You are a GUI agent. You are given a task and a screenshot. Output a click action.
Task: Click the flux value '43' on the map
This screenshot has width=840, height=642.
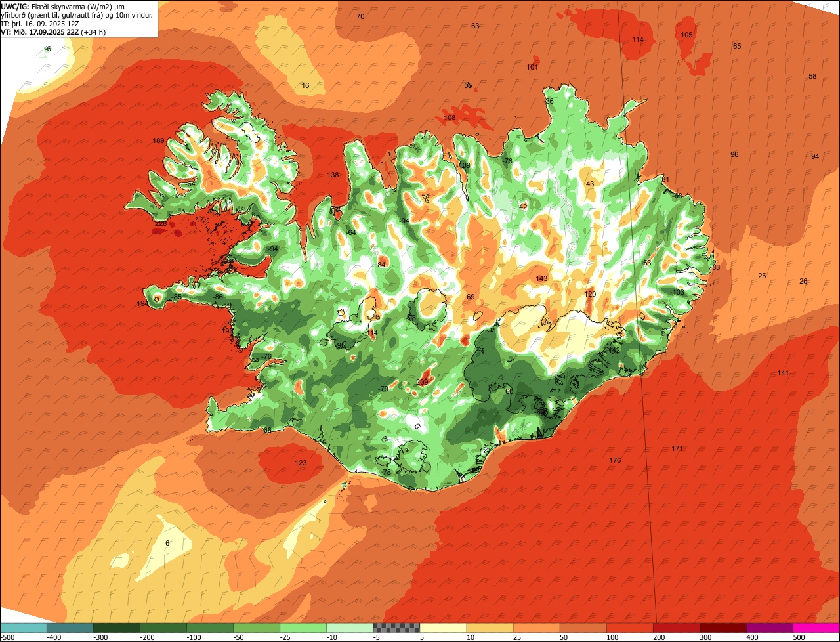pyautogui.click(x=590, y=184)
